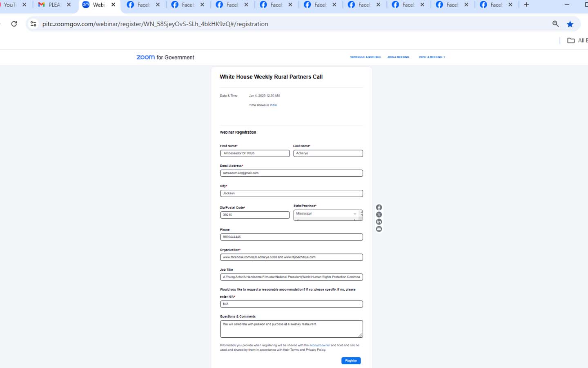Image resolution: width=588 pixels, height=368 pixels.
Task: Click the zoom magnifier icon in address bar
Action: 555,24
